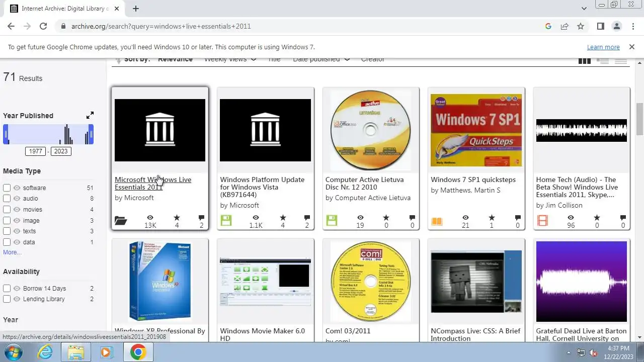Open a new browser tab with plus button
644x362 pixels.
135,9
